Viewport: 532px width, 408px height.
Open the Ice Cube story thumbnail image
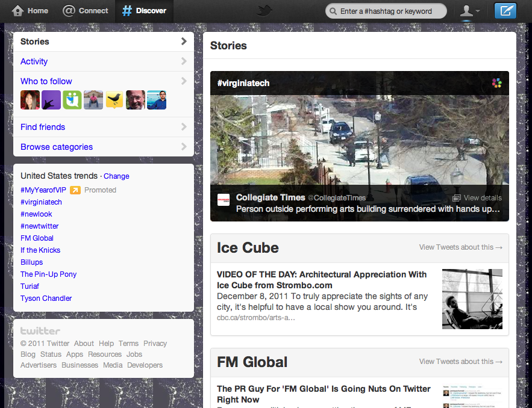[472, 299]
